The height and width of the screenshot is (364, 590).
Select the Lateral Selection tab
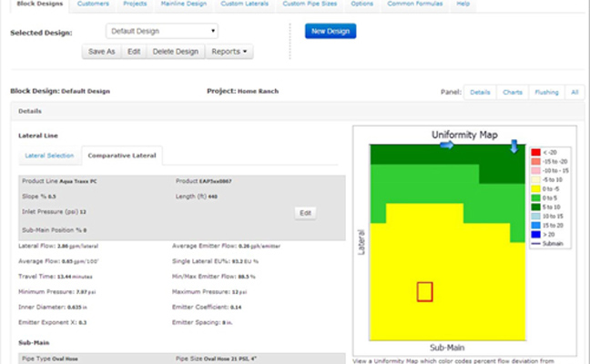49,156
